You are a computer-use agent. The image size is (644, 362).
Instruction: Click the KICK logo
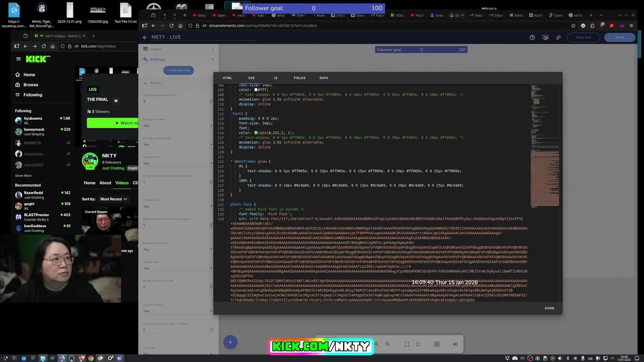coord(38,59)
